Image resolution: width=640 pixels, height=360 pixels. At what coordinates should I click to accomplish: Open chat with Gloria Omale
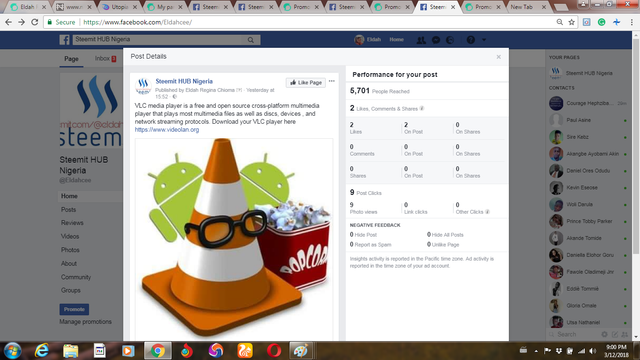(x=587, y=306)
